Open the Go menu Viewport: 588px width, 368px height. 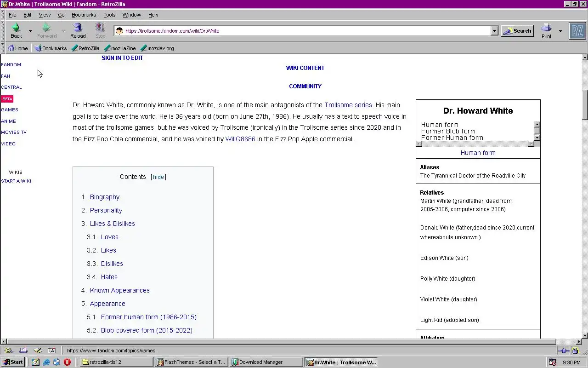[x=61, y=15]
